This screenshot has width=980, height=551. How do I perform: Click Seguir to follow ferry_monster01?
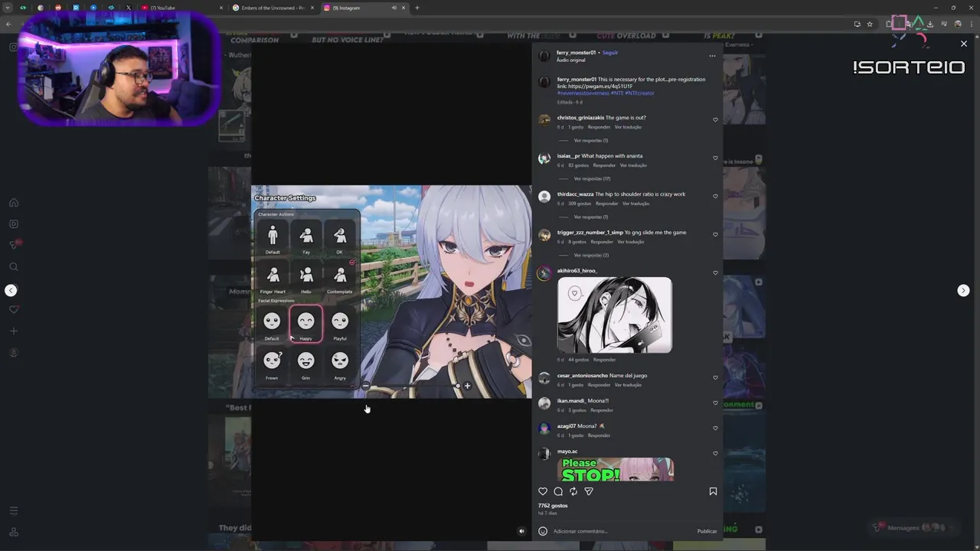610,53
